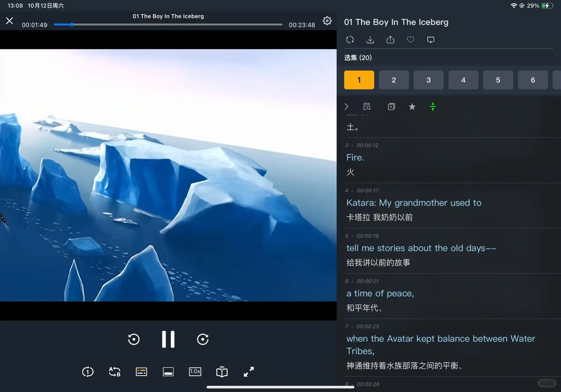The width and height of the screenshot is (561, 392).
Task: Toggle subtitle cover bar icon
Action: pos(168,372)
